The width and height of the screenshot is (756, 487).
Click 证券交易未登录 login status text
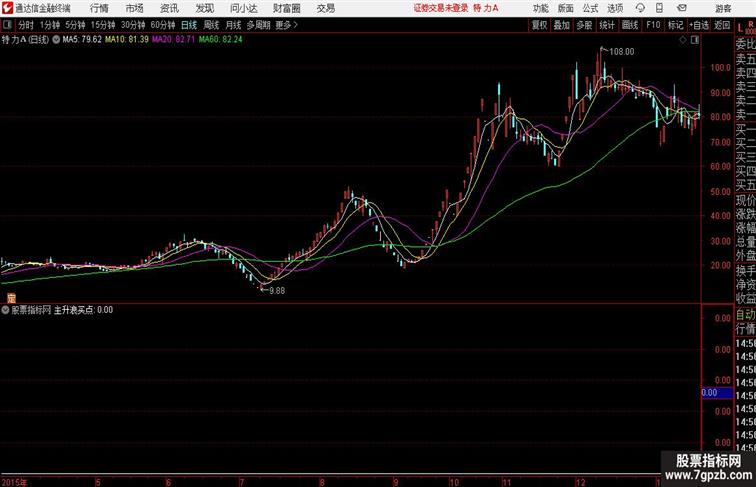click(441, 8)
